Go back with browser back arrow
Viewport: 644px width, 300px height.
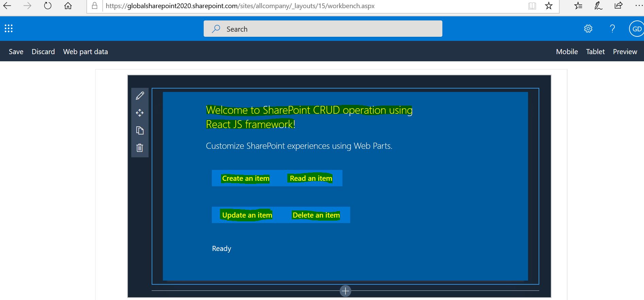(x=7, y=6)
